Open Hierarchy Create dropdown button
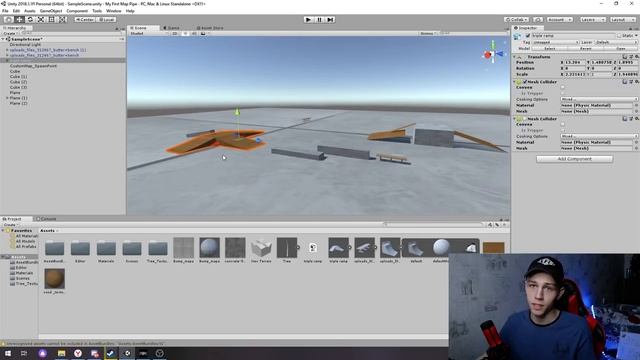The height and width of the screenshot is (360, 640). coord(10,33)
